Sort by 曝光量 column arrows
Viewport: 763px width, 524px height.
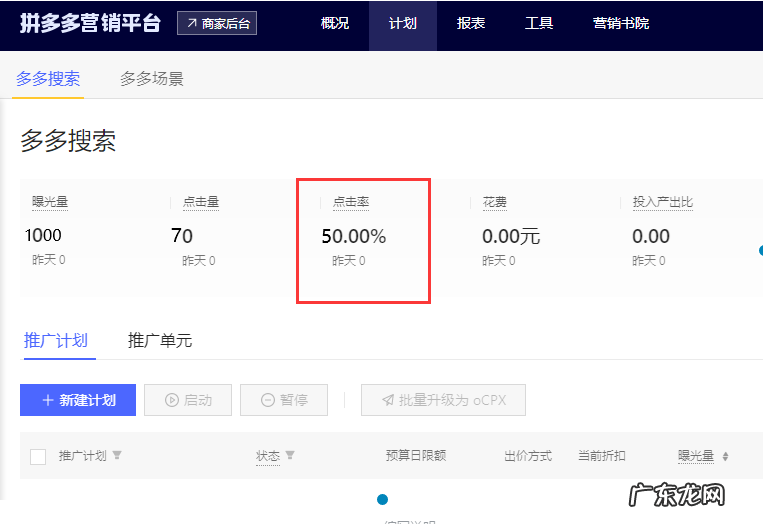(x=726, y=456)
